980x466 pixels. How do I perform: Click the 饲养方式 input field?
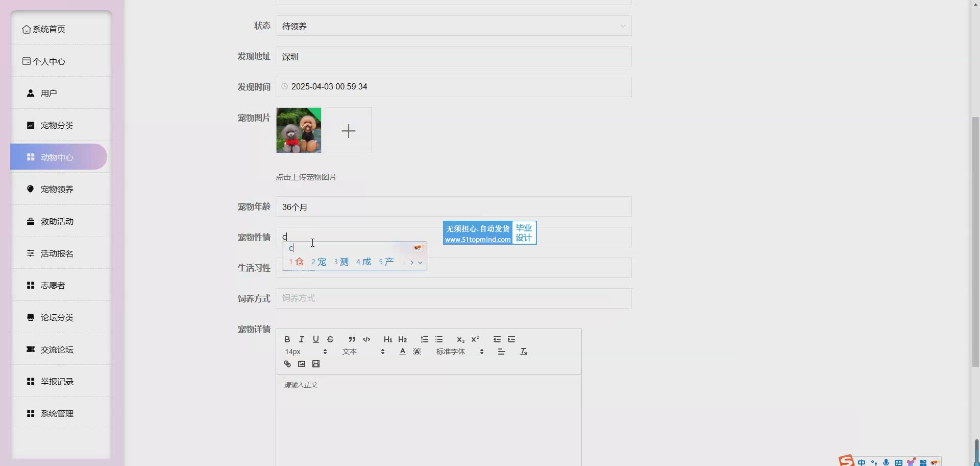coord(453,298)
